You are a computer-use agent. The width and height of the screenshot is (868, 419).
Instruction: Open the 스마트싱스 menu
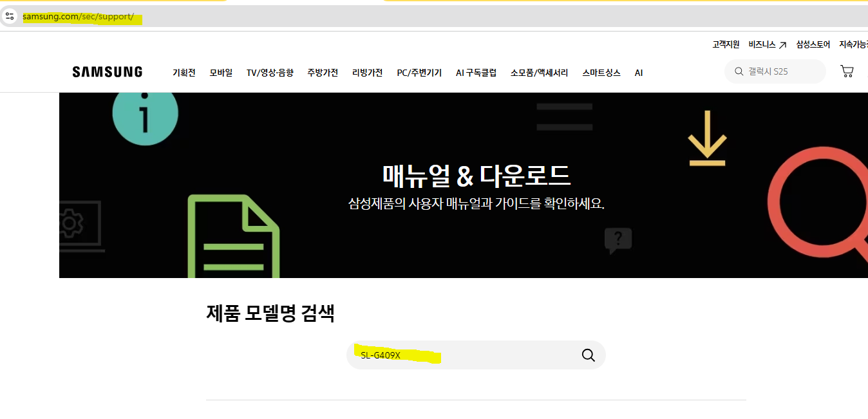click(x=601, y=73)
